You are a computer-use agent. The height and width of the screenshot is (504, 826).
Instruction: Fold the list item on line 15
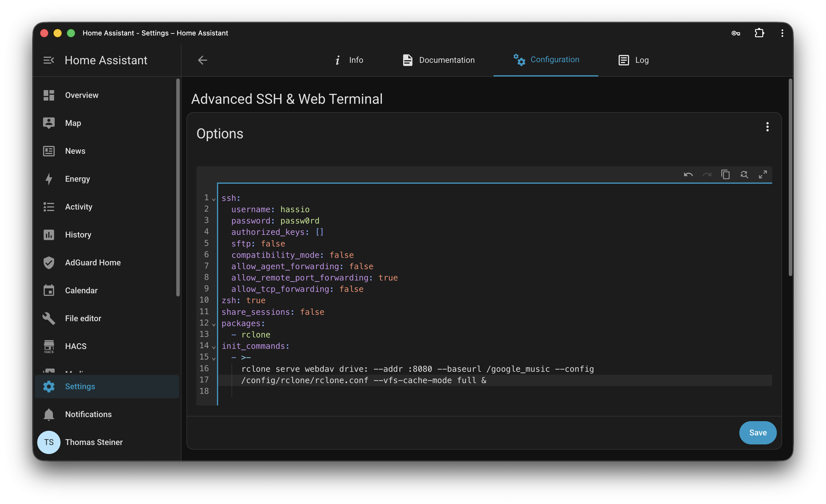(x=213, y=359)
